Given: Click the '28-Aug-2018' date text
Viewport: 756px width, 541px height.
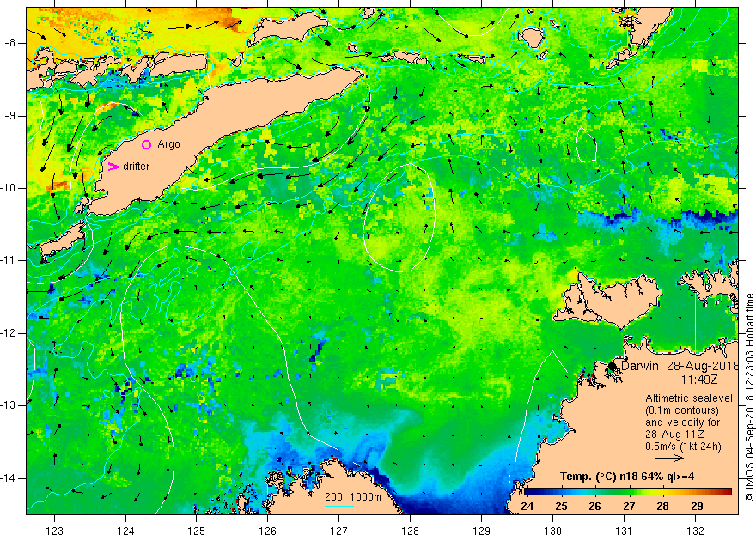Looking at the screenshot, I should (703, 366).
